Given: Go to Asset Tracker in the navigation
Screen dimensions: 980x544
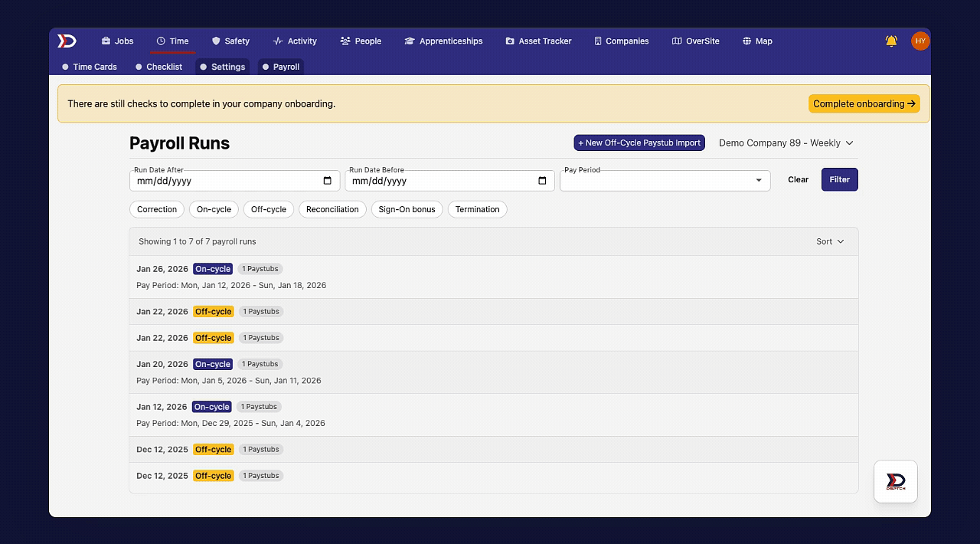Looking at the screenshot, I should coord(538,41).
